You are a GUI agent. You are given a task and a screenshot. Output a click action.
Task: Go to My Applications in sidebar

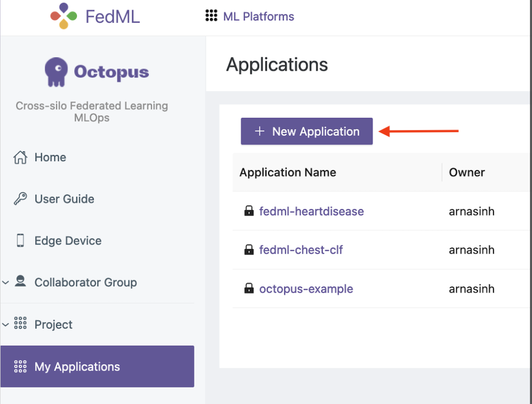pyautogui.click(x=77, y=367)
